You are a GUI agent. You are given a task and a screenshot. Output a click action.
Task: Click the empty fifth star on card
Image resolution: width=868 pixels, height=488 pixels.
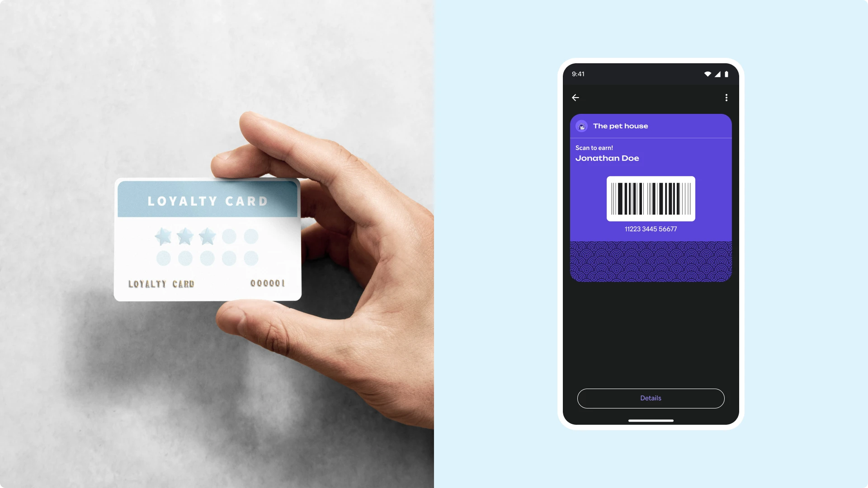pos(251,236)
